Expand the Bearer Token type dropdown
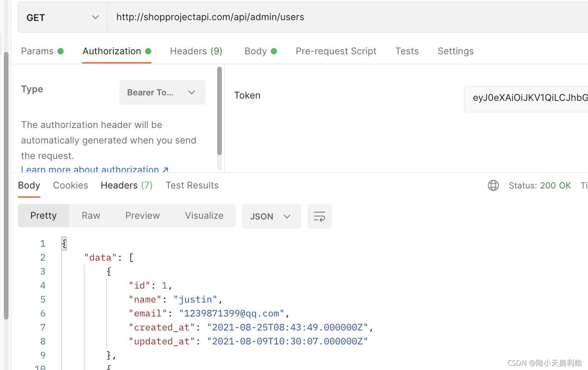 click(163, 92)
